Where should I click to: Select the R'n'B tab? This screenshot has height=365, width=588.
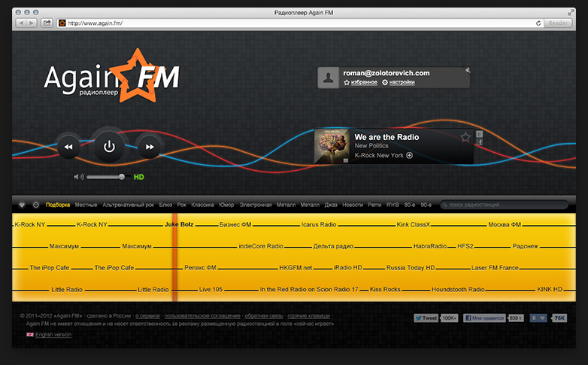click(393, 205)
